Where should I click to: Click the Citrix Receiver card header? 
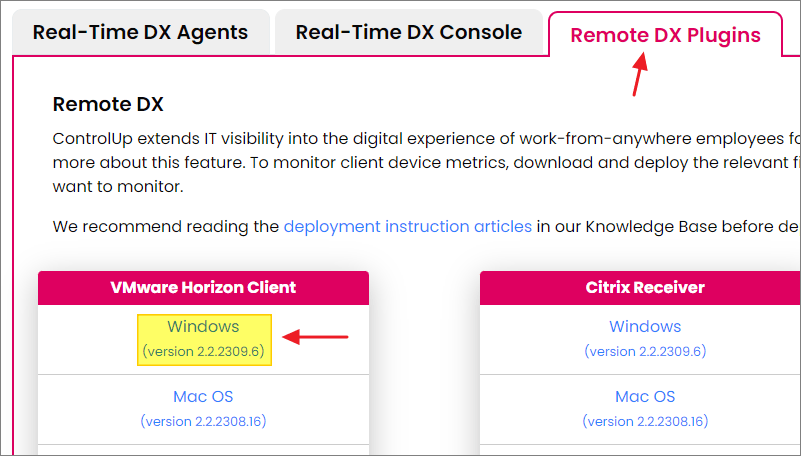point(645,288)
